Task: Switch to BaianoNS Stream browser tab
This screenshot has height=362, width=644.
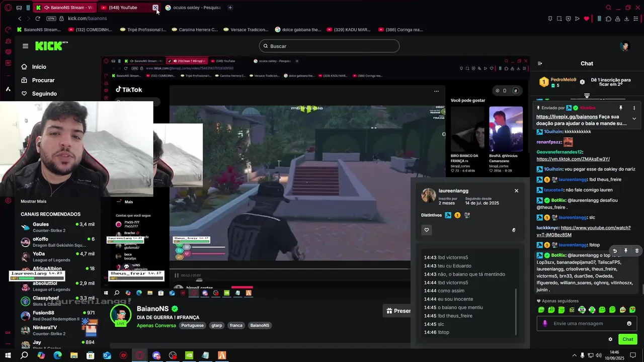Action: point(64,8)
